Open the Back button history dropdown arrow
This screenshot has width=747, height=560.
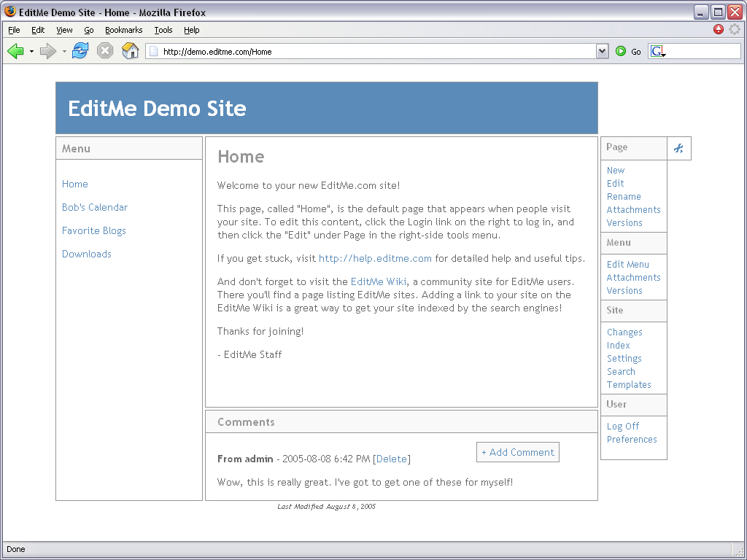tap(31, 51)
